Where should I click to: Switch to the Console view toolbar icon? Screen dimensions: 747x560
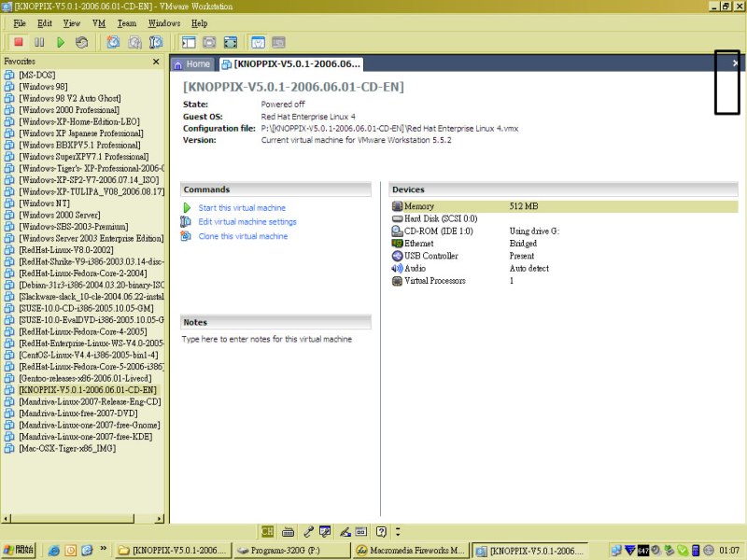pos(278,42)
